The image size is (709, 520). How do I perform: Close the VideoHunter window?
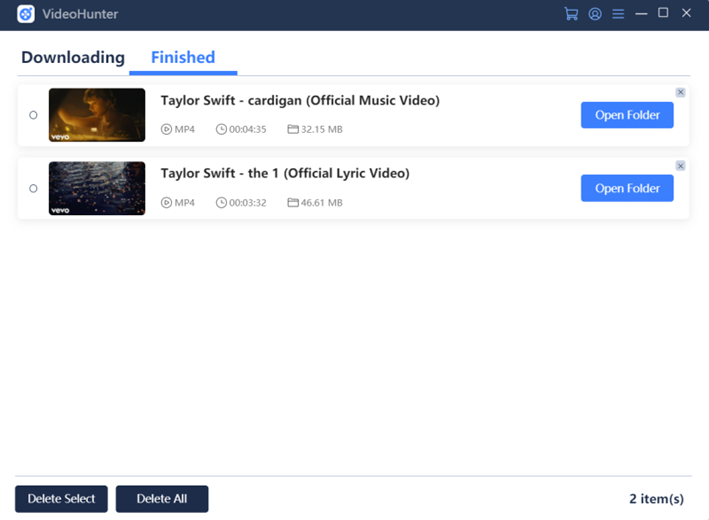pos(686,13)
